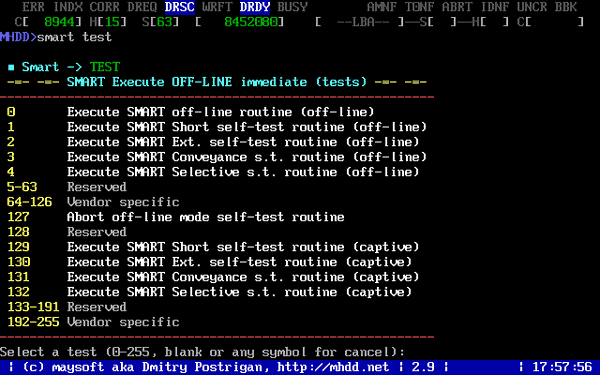The width and height of the screenshot is (600, 375).
Task: Click the CORR status flag
Action: (104, 7)
